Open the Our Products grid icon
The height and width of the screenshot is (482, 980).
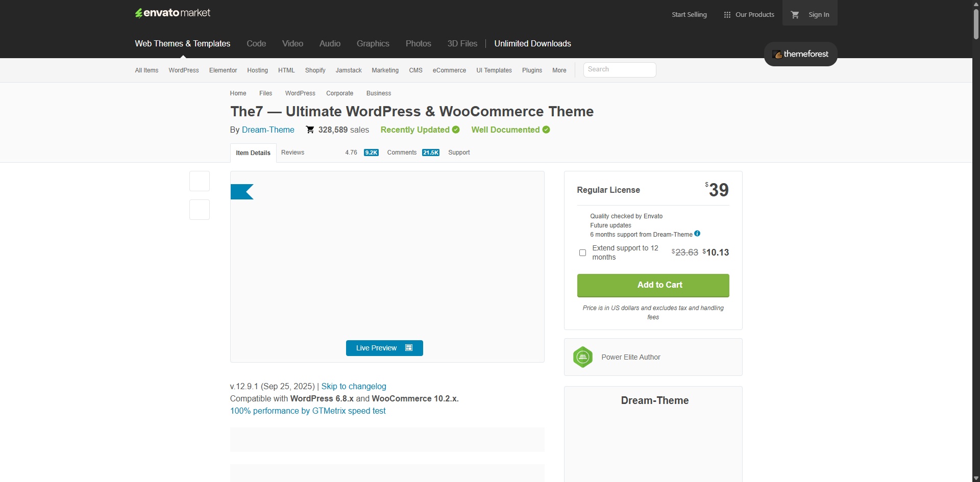click(727, 15)
